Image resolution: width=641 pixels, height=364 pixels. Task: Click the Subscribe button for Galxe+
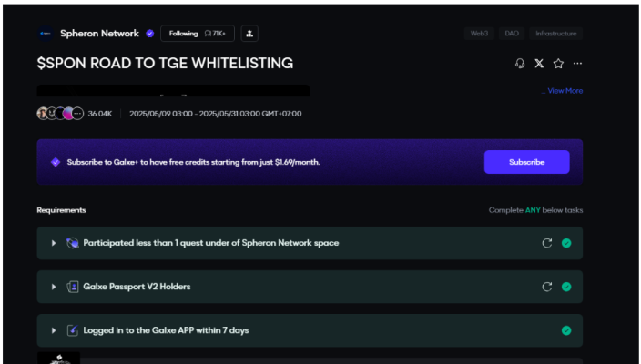coord(526,162)
